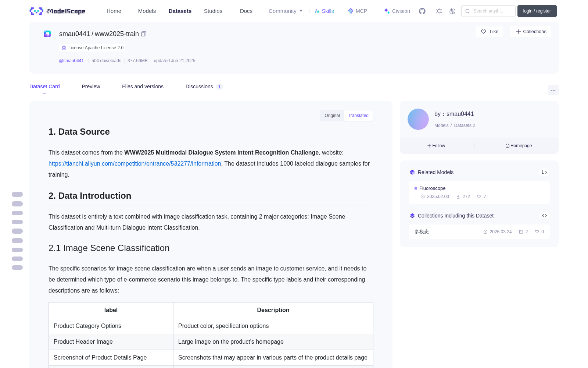Click the 'updated Jun 21,2025' text

click(175, 61)
